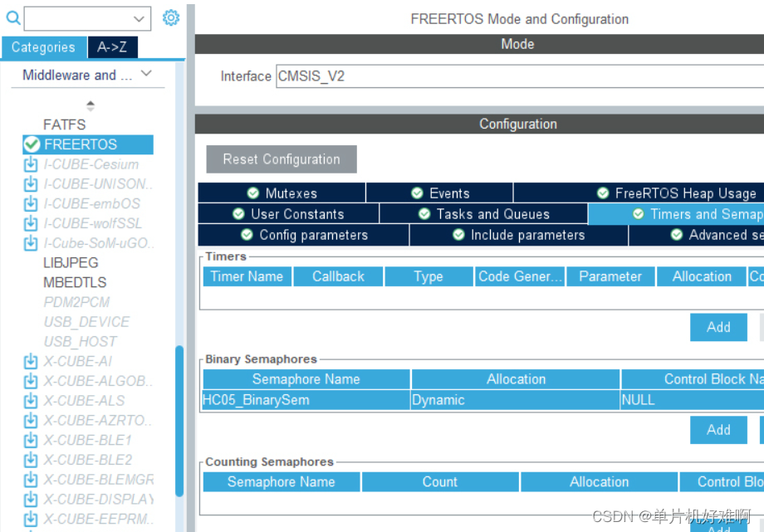Click download icon next to I-CUBE-Cesium
Viewport: 764px width, 532px height.
[x=31, y=164]
